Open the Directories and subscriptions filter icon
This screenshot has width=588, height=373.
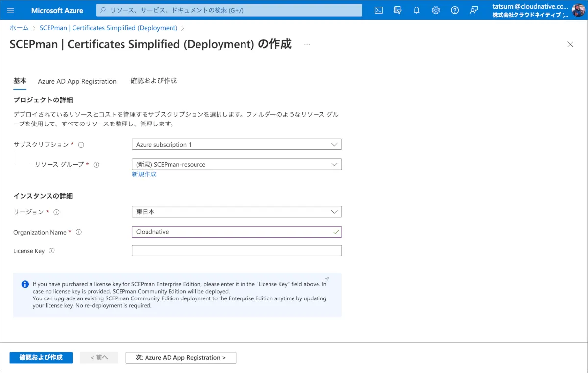click(397, 10)
